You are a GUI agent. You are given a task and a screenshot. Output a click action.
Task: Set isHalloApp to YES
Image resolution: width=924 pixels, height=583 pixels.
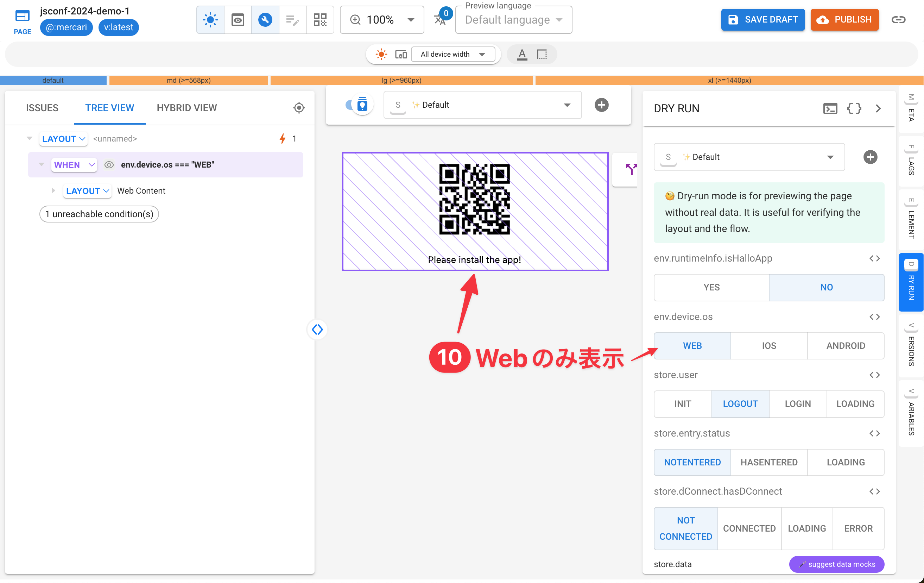(x=711, y=287)
